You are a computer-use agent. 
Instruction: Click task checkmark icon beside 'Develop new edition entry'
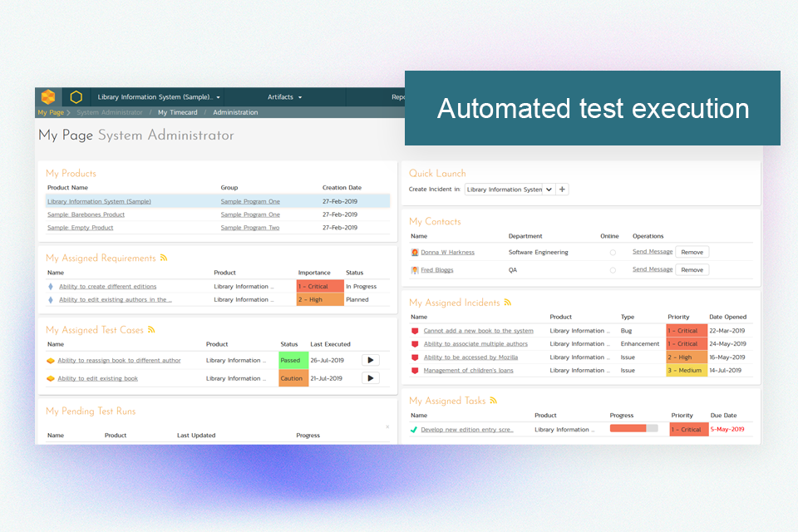point(414,430)
